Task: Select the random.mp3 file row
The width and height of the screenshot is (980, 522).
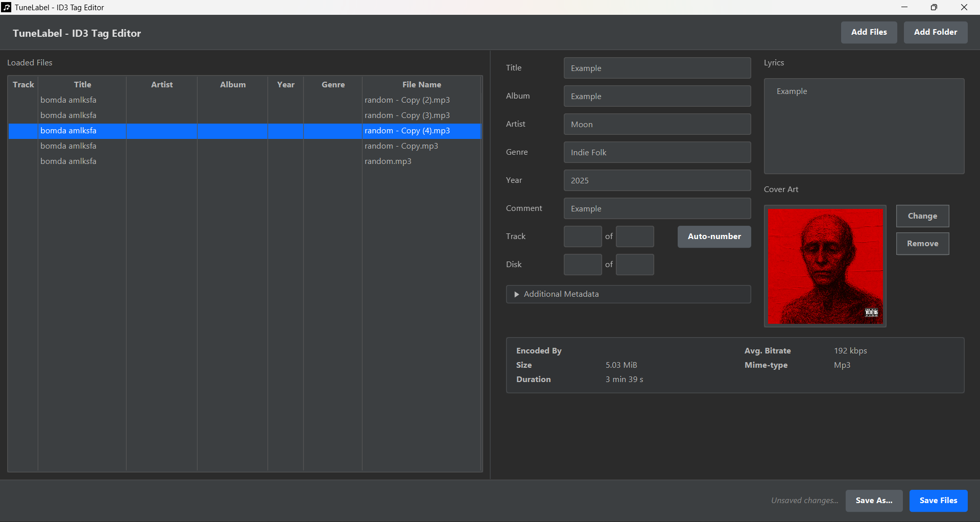Action: coord(388,161)
